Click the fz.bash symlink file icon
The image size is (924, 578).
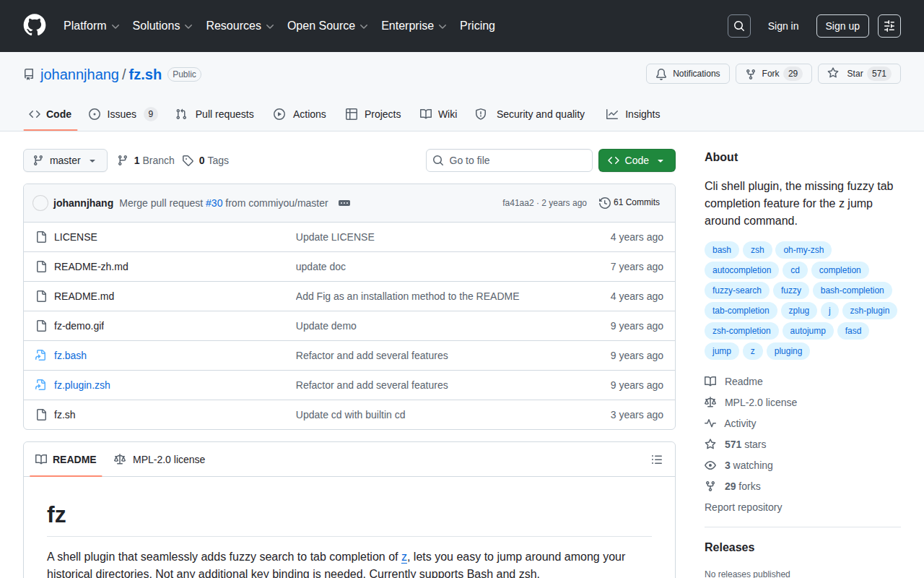[41, 355]
